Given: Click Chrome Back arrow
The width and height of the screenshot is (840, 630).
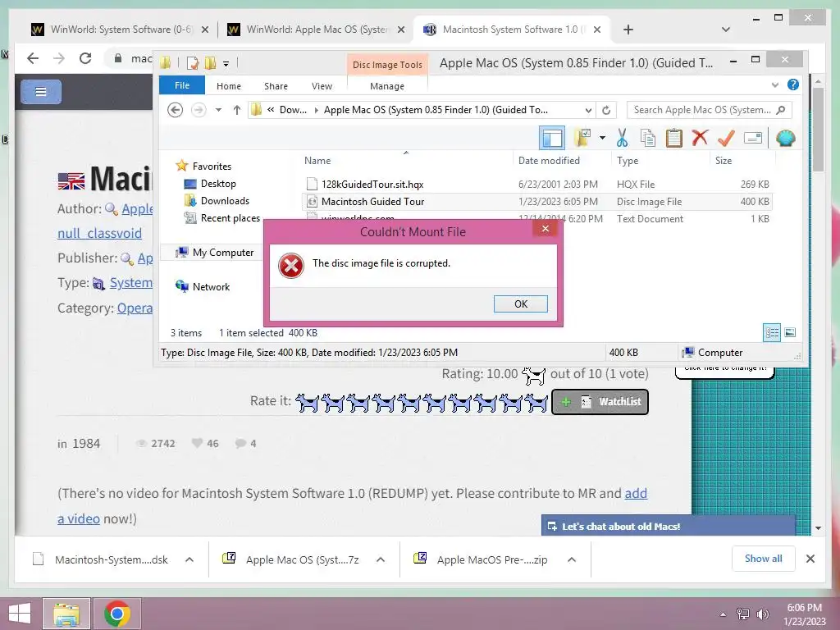Looking at the screenshot, I should [33, 58].
